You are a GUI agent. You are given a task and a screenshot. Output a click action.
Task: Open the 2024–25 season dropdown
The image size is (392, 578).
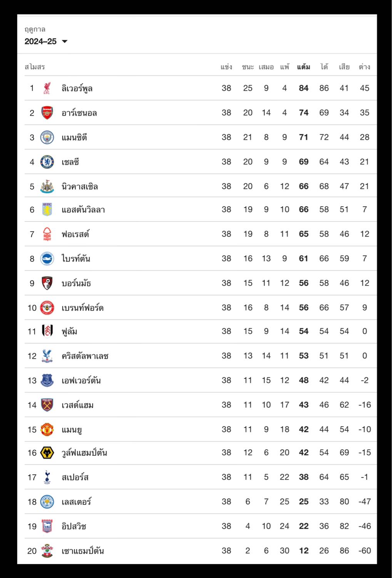(46, 41)
